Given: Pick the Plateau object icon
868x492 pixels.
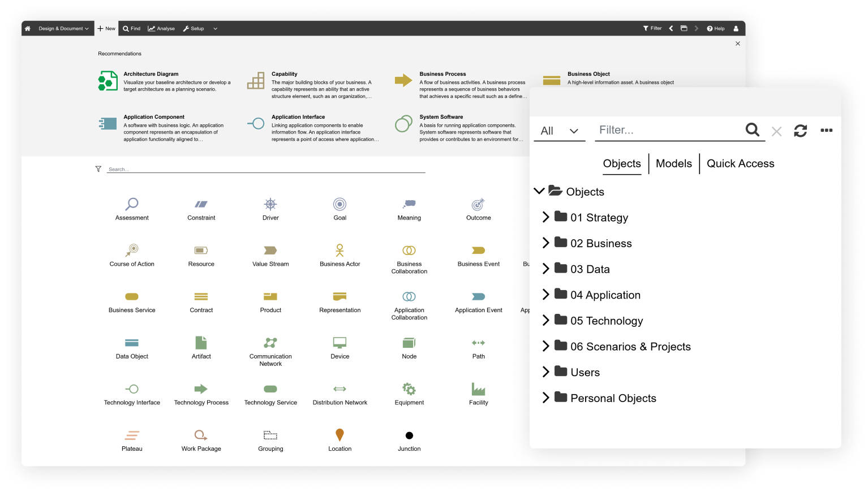Looking at the screenshot, I should (x=132, y=435).
